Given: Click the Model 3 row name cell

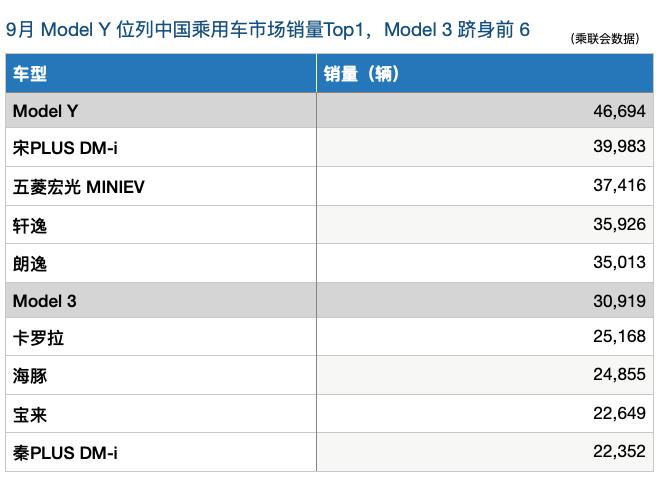Looking at the screenshot, I should pyautogui.click(x=44, y=301).
